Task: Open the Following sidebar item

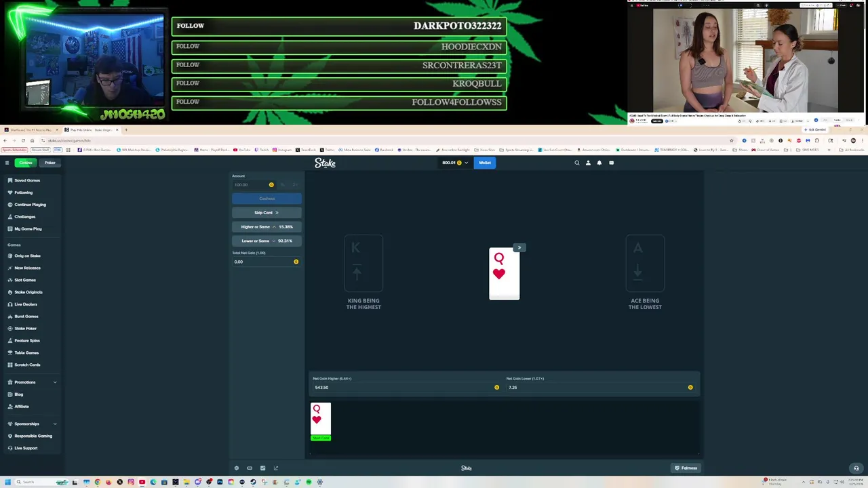Action: point(23,192)
